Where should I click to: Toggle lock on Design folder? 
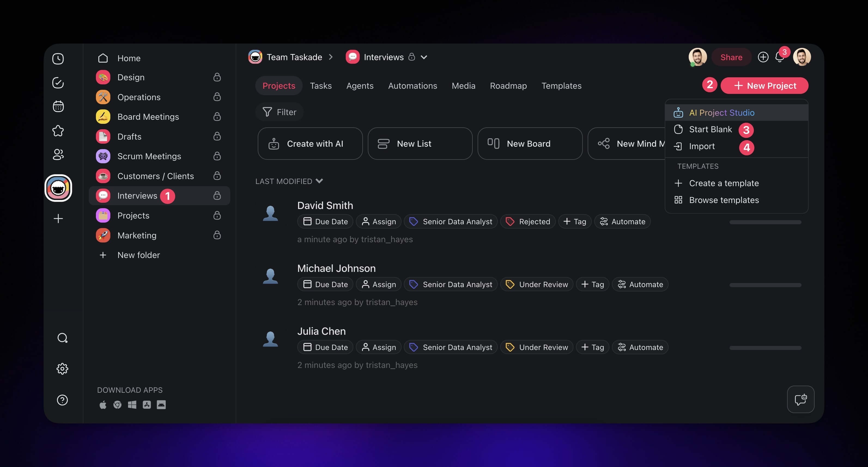(x=217, y=78)
